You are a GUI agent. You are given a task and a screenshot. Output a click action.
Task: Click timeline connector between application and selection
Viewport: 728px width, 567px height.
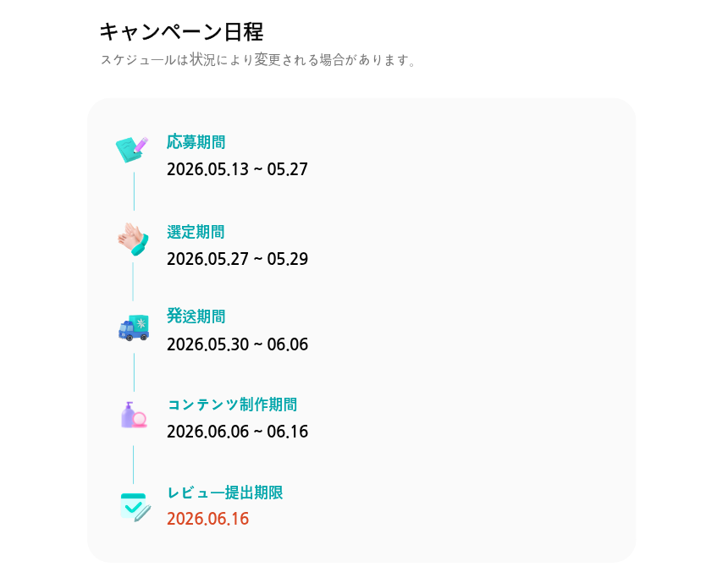coord(135,191)
